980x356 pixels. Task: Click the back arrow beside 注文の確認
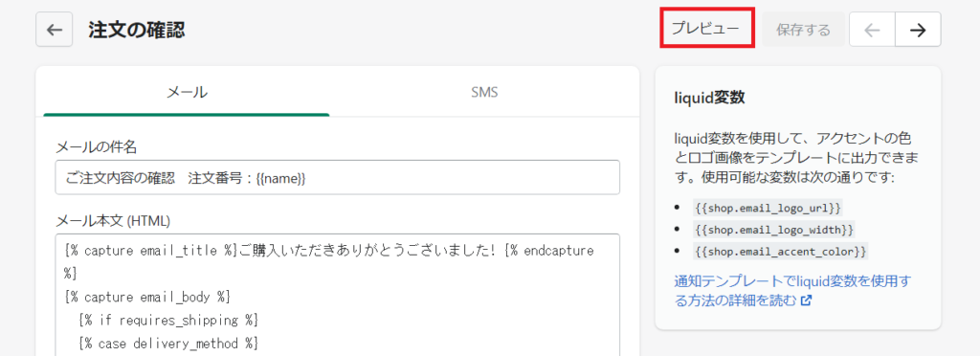click(x=55, y=30)
